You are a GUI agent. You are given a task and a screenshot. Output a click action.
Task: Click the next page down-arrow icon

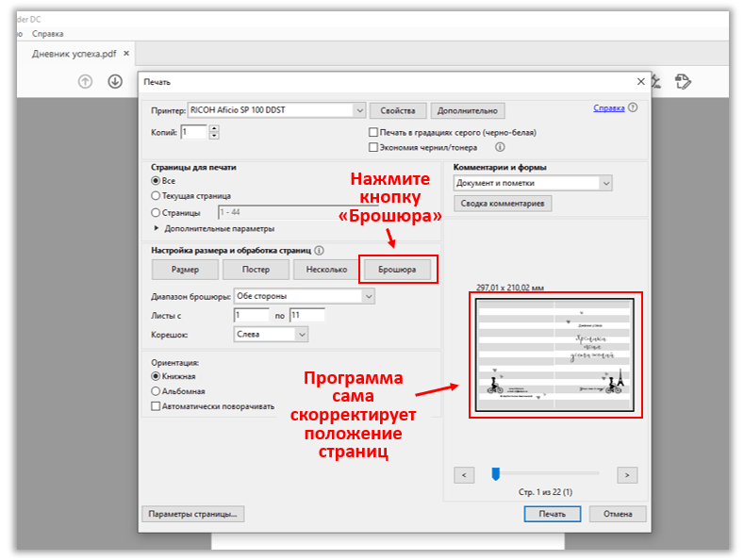pyautogui.click(x=115, y=82)
